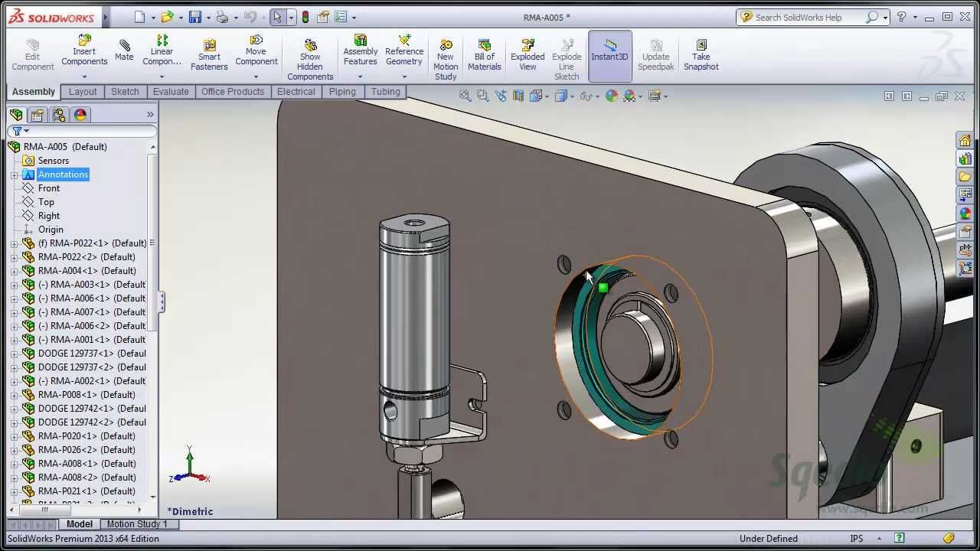Click the Print icon

(x=222, y=17)
